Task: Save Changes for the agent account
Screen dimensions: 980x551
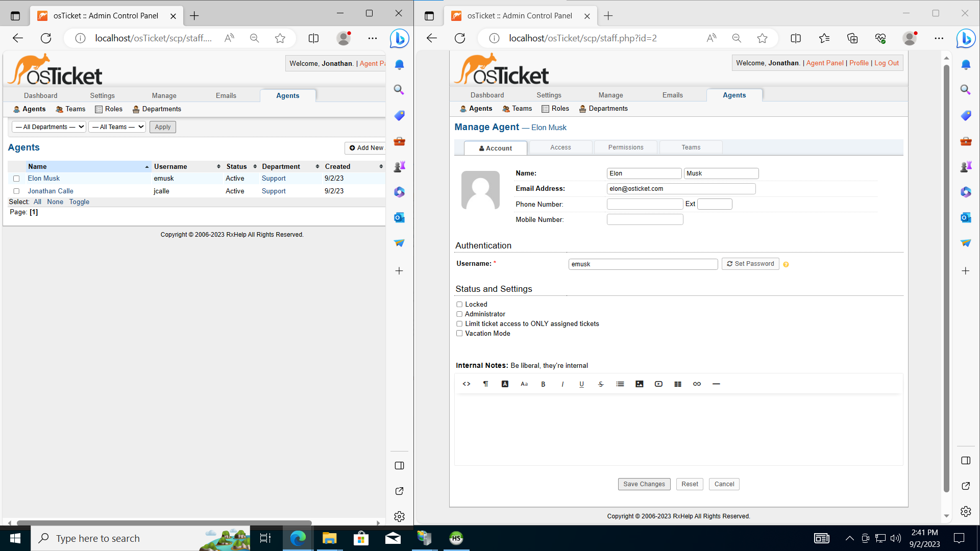Action: click(644, 484)
